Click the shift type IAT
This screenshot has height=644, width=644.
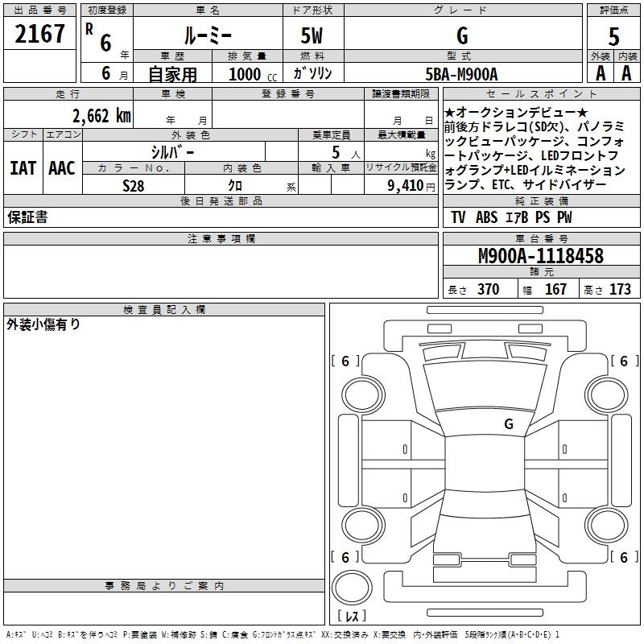[x=23, y=168]
